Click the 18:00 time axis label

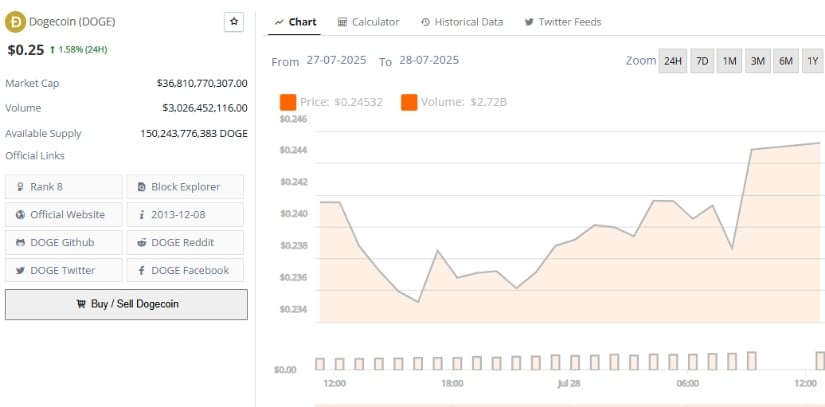[452, 383]
